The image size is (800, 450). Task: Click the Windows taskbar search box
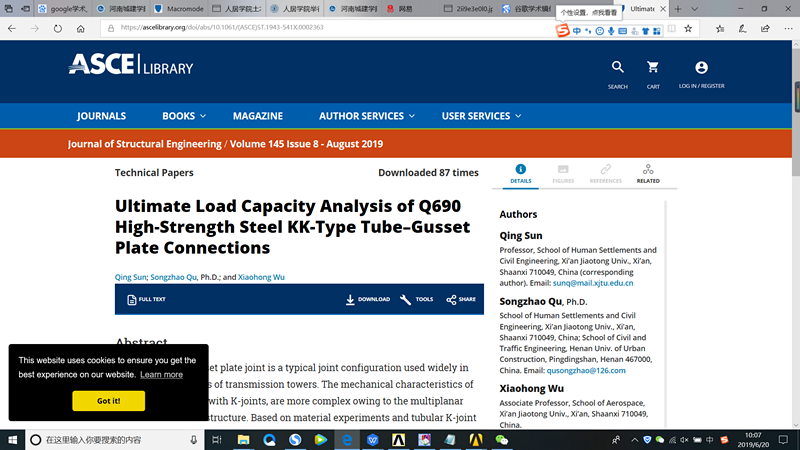110,440
